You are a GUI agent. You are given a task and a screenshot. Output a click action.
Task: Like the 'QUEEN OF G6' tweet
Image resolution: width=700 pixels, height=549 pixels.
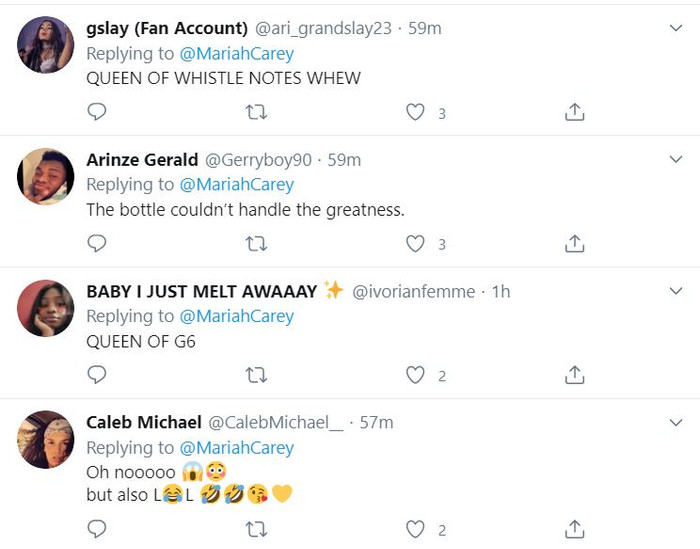(x=415, y=375)
